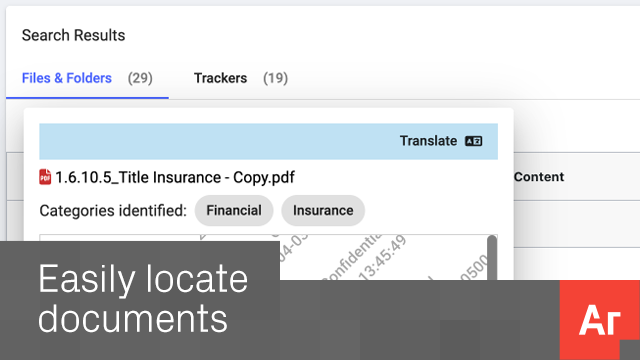Open the Files & Folders tab
640x360 pixels.
67,78
